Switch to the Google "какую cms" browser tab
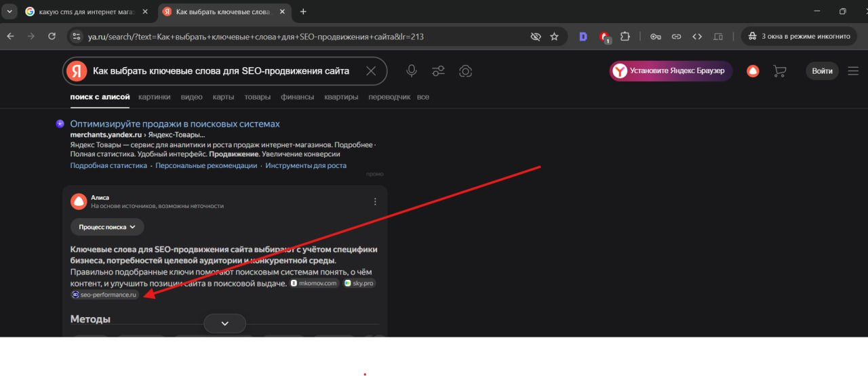 pyautogui.click(x=85, y=12)
